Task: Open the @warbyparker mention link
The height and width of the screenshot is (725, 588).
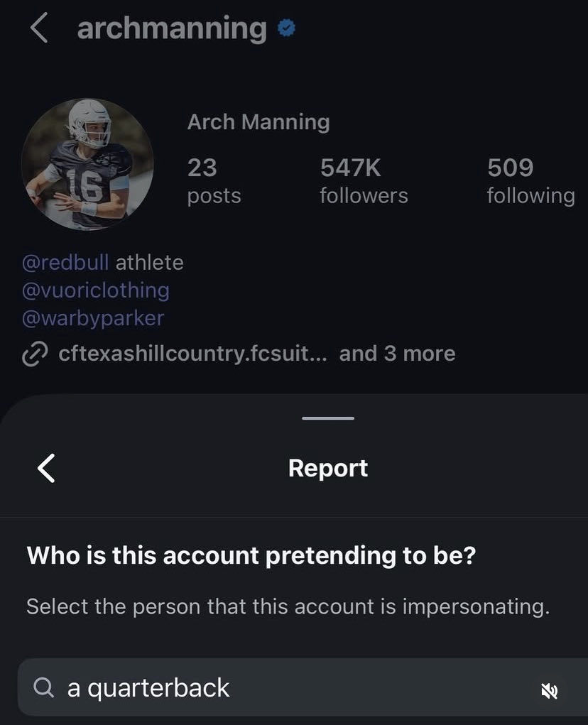Action: tap(93, 318)
